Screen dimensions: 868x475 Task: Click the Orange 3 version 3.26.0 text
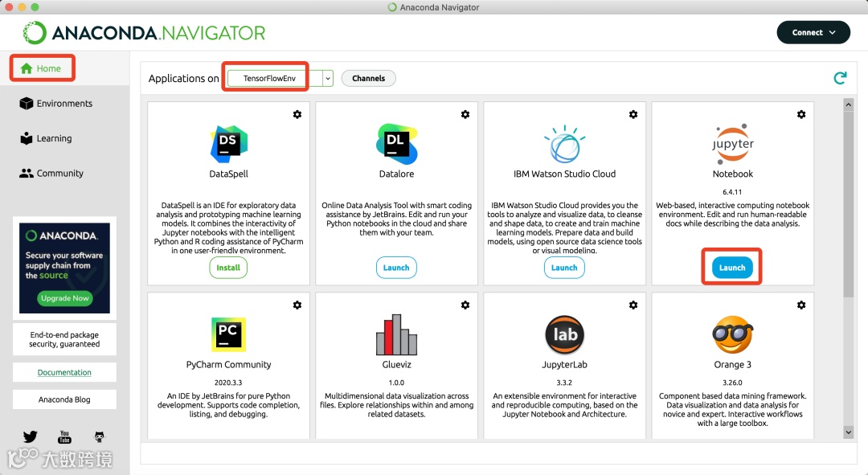pos(732,383)
